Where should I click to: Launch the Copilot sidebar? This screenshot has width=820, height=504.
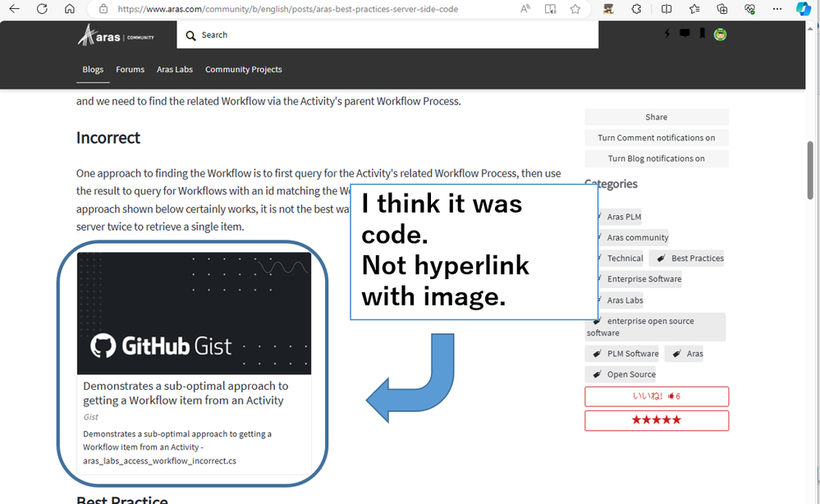tap(803, 9)
